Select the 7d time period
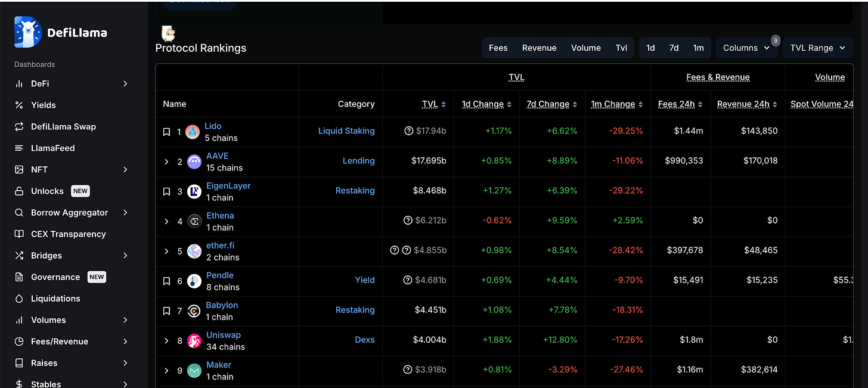Image resolution: width=868 pixels, height=388 pixels. pos(674,48)
